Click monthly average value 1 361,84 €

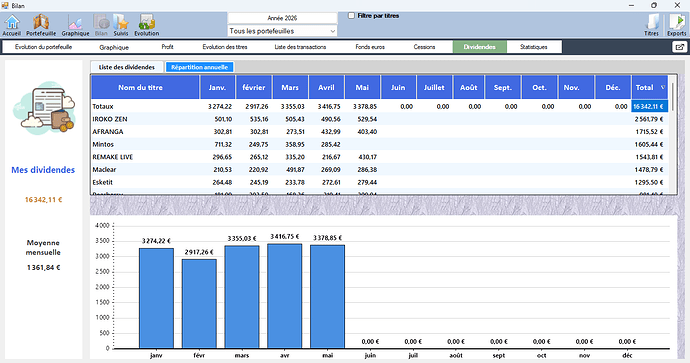point(43,268)
